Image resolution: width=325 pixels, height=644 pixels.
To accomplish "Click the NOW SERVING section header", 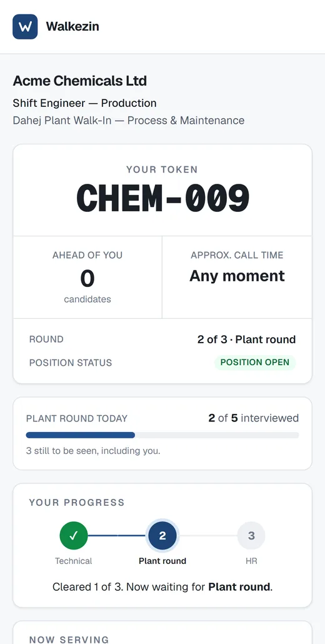I will (x=69, y=640).
